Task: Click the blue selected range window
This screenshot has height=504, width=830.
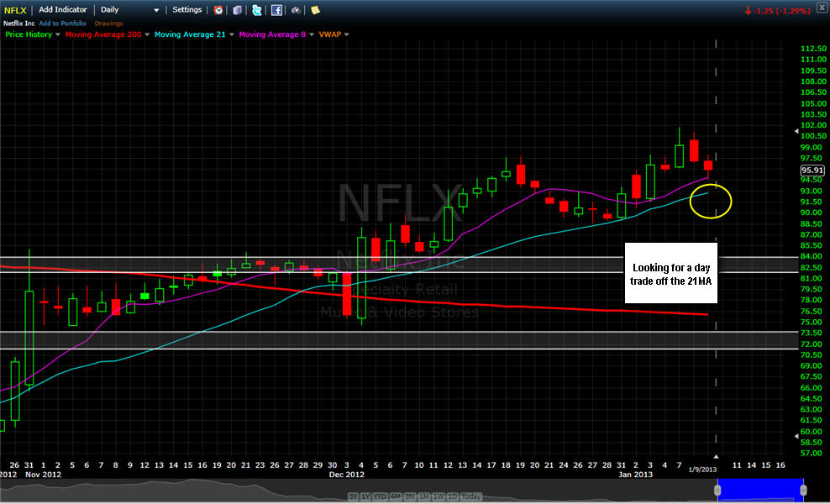Action: click(760, 491)
